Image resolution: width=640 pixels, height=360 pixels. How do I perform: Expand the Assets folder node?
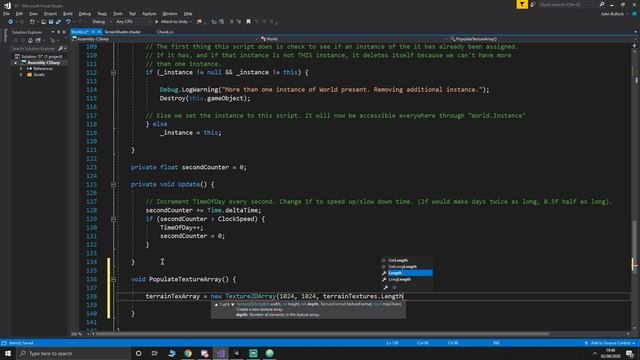pyautogui.click(x=21, y=75)
